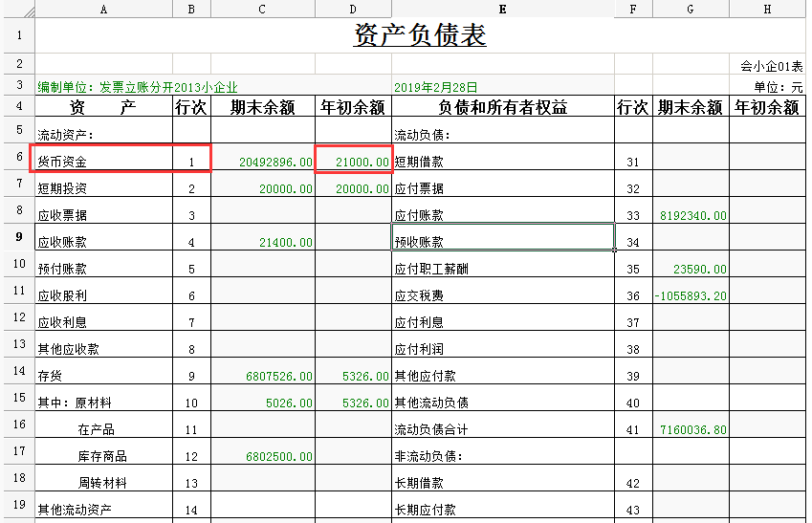Select the 负债和所有者权益 header cell
Screen dimensions: 812x523
502,108
